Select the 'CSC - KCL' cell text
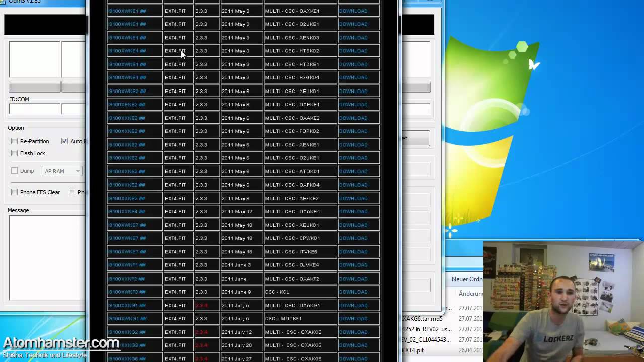Viewport: 644px width, 362px height. [277, 292]
